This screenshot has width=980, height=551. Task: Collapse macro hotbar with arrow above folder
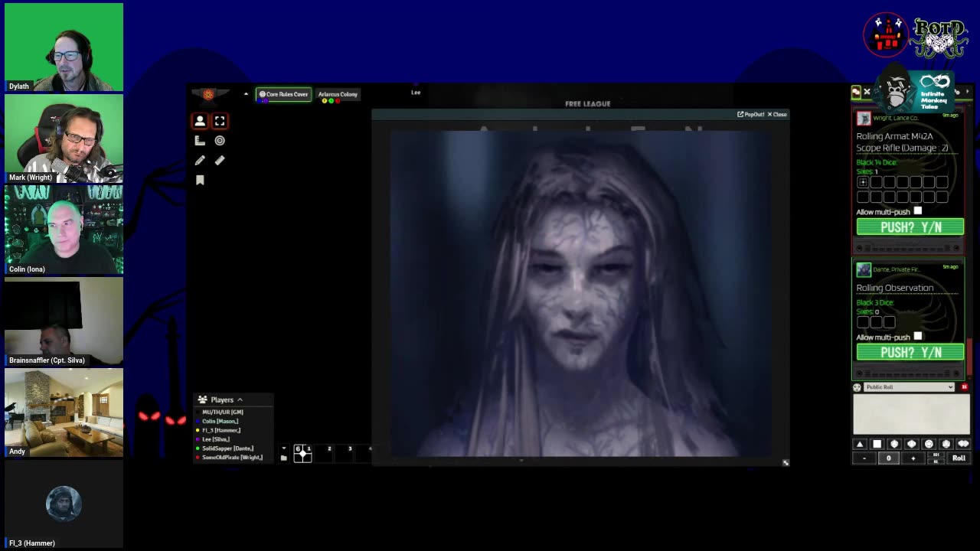(x=284, y=448)
